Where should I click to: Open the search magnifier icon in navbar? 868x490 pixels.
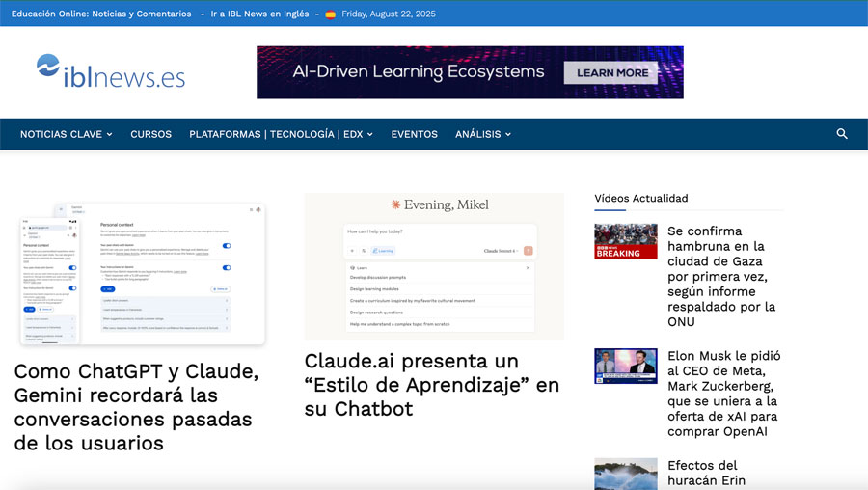841,134
